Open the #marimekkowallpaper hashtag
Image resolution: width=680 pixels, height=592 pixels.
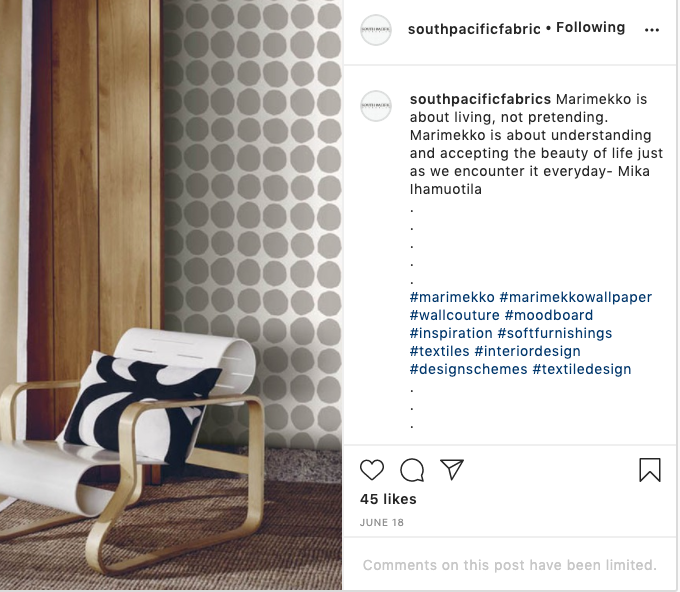click(575, 297)
